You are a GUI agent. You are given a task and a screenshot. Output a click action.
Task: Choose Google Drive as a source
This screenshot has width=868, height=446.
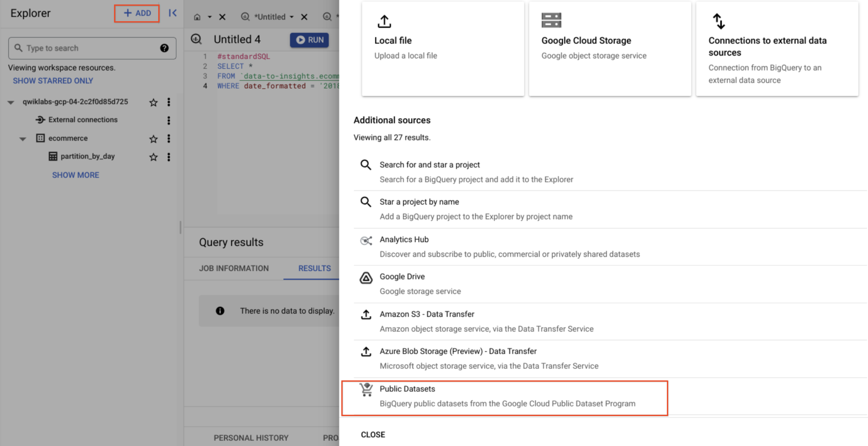pyautogui.click(x=402, y=276)
